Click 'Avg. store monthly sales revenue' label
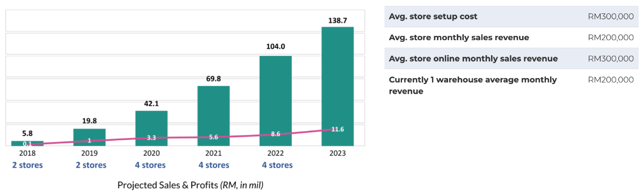Viewport: 644px width, 196px height. [x=459, y=37]
